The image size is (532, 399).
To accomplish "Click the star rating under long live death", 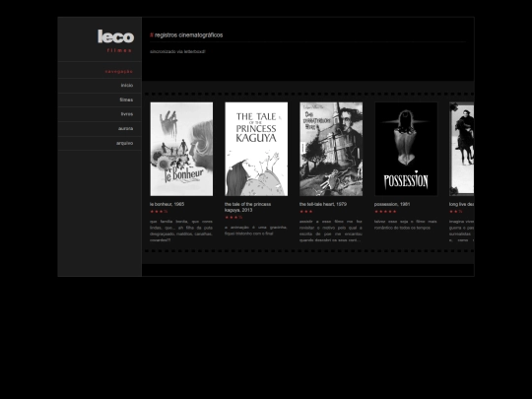I will pos(456,212).
